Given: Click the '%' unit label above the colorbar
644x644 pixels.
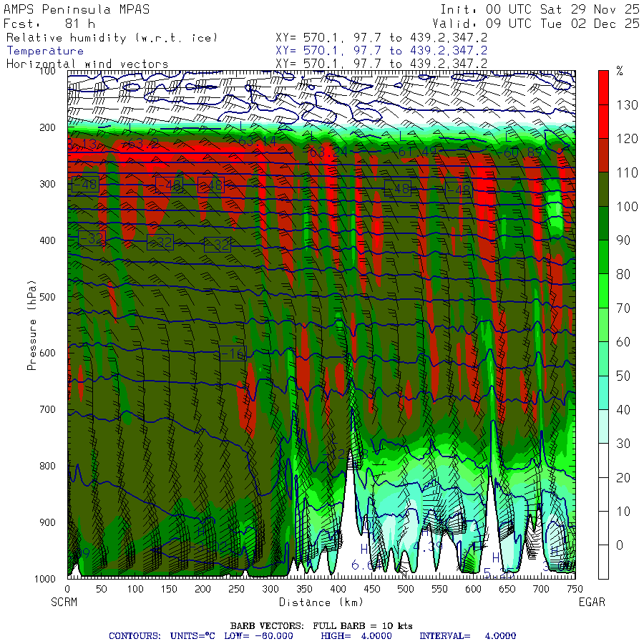Looking at the screenshot, I should coord(620,71).
